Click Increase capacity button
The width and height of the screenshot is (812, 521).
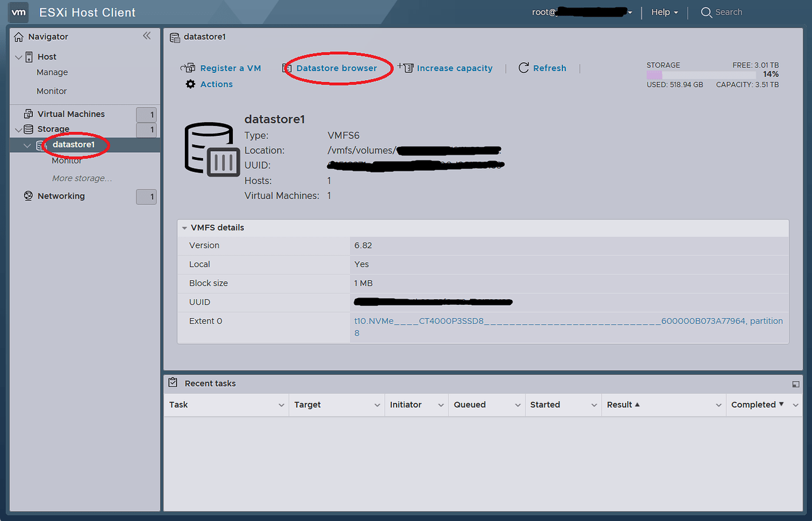pos(455,68)
